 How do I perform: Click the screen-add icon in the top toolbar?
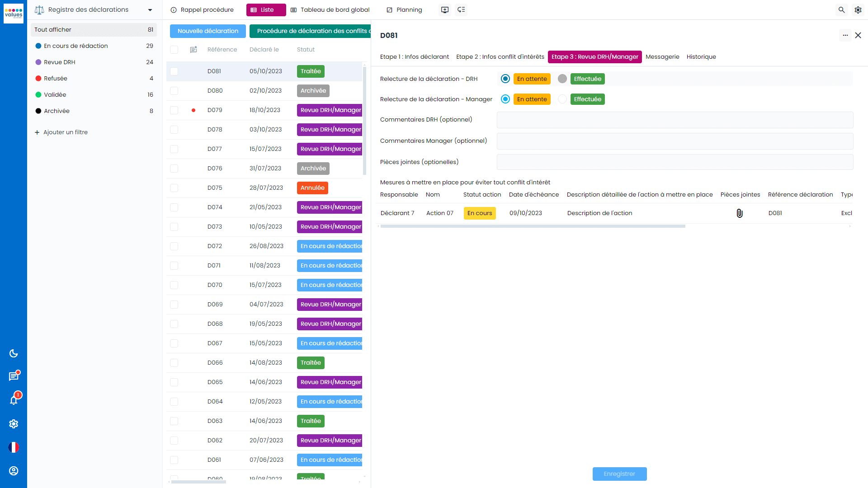tap(445, 9)
